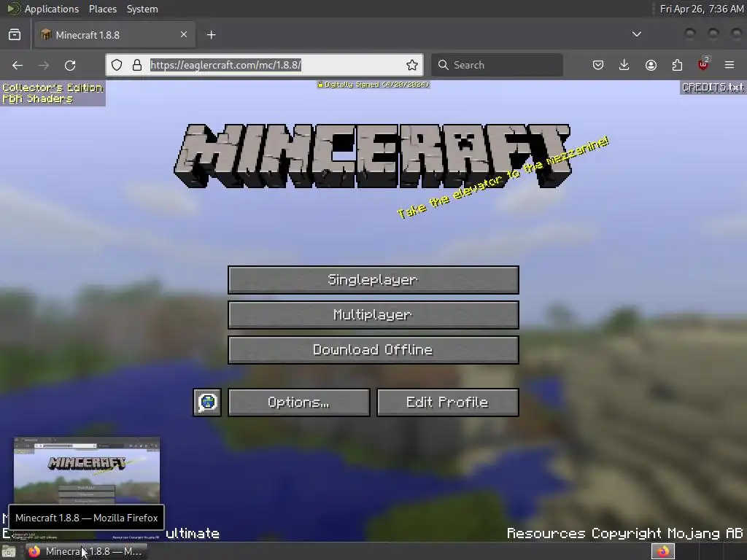Click the site security padlock icon

(x=137, y=65)
